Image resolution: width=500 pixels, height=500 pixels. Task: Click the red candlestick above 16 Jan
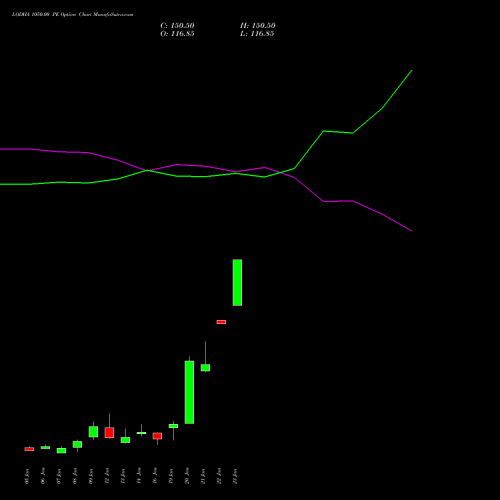click(157, 436)
